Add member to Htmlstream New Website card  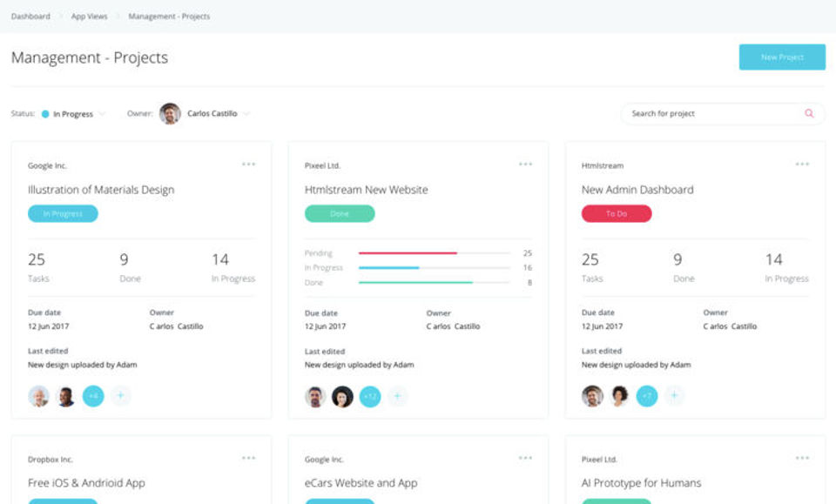click(x=397, y=396)
